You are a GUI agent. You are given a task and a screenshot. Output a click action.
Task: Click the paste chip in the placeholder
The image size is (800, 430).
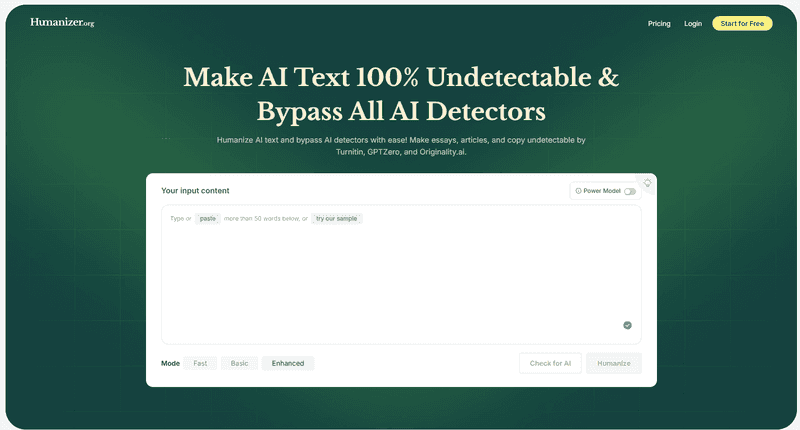(208, 218)
